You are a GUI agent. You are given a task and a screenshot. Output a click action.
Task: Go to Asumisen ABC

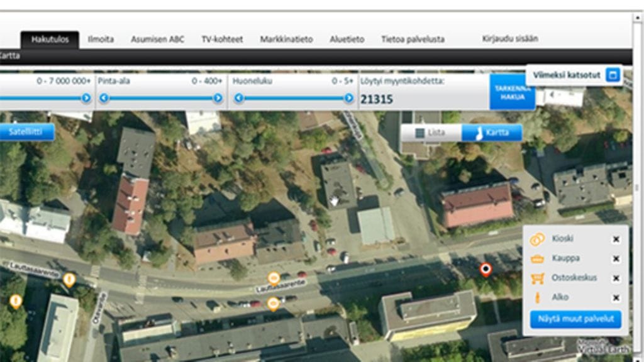tap(157, 40)
